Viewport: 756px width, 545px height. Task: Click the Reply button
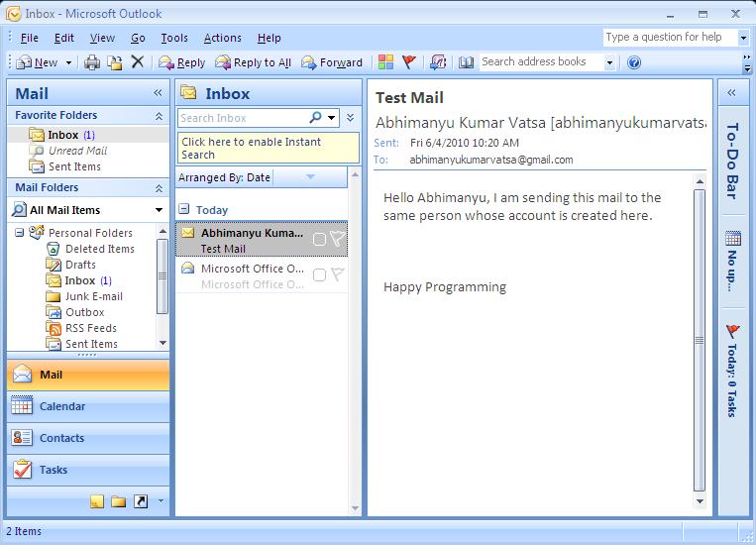pos(181,62)
